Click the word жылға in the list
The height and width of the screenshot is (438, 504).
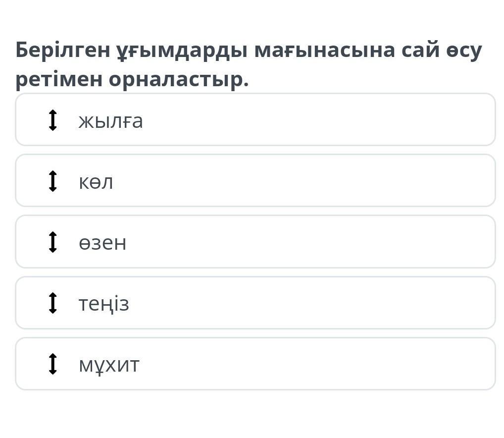click(x=110, y=121)
